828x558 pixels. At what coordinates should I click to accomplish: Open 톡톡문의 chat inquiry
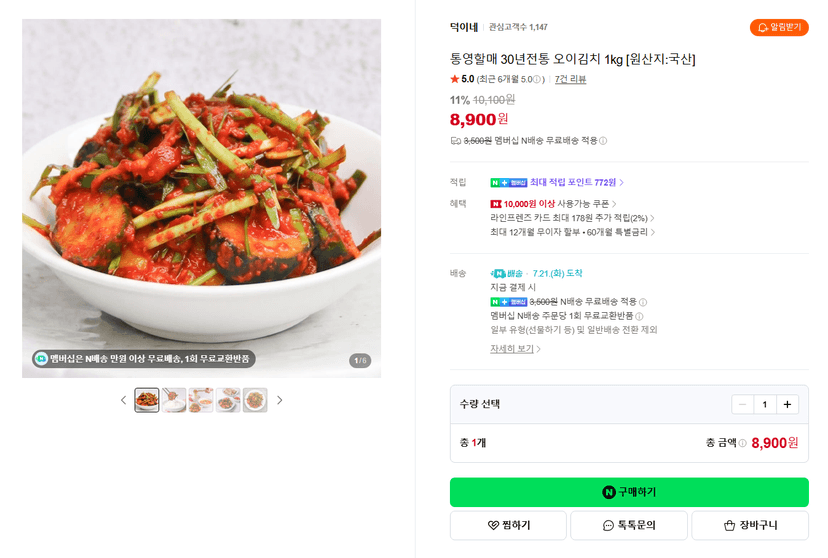(629, 525)
